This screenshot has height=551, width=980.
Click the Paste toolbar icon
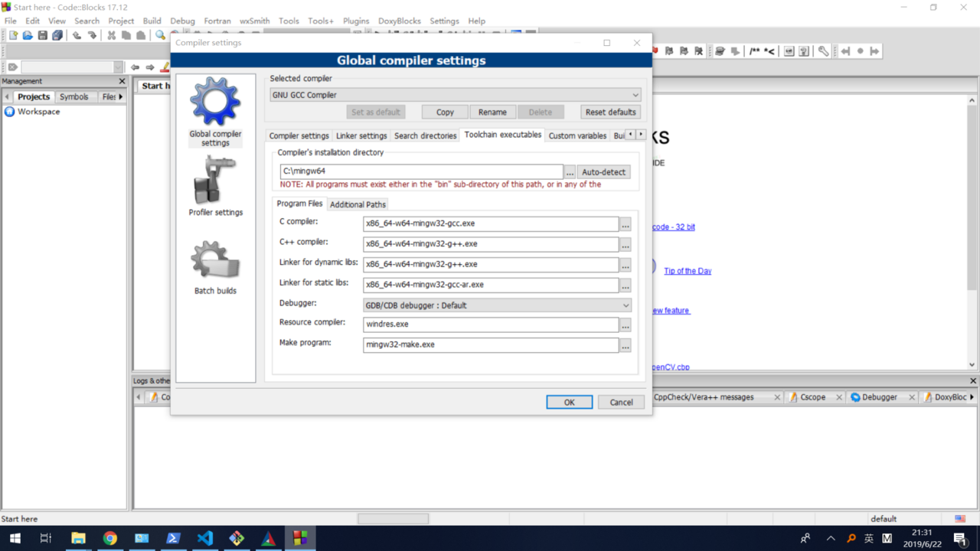(x=141, y=35)
